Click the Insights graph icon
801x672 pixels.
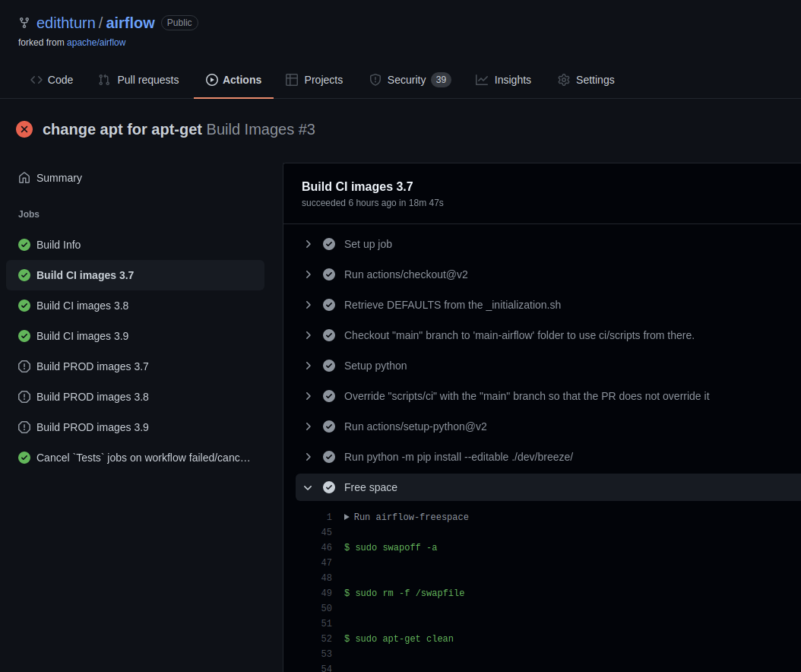click(482, 80)
